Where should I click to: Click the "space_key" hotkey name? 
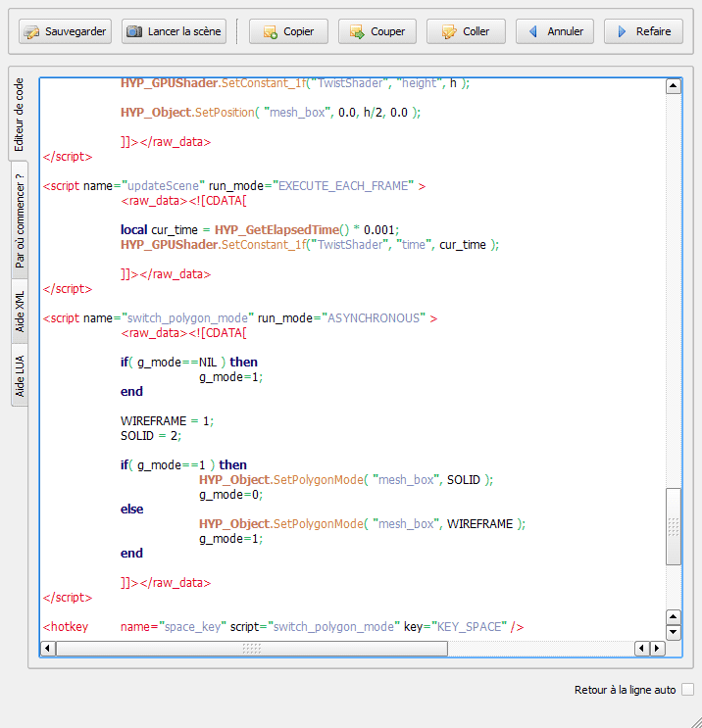click(192, 627)
